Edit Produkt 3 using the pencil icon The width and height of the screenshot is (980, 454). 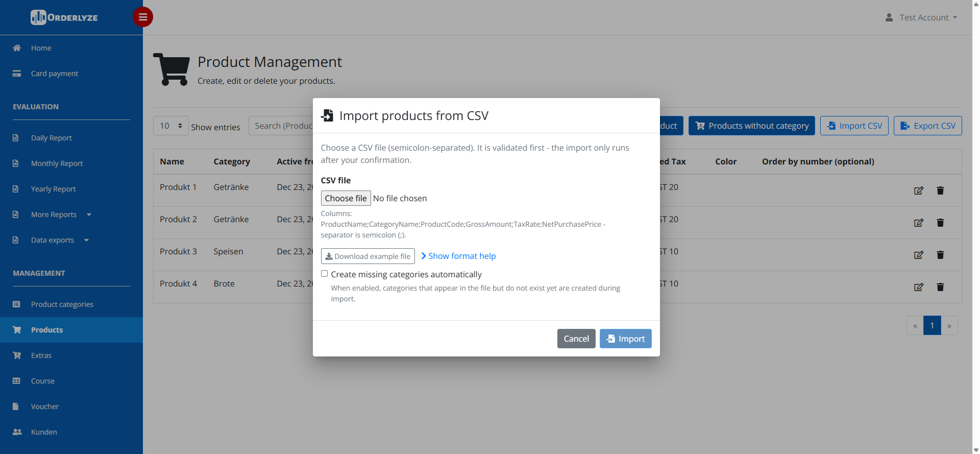click(x=919, y=255)
